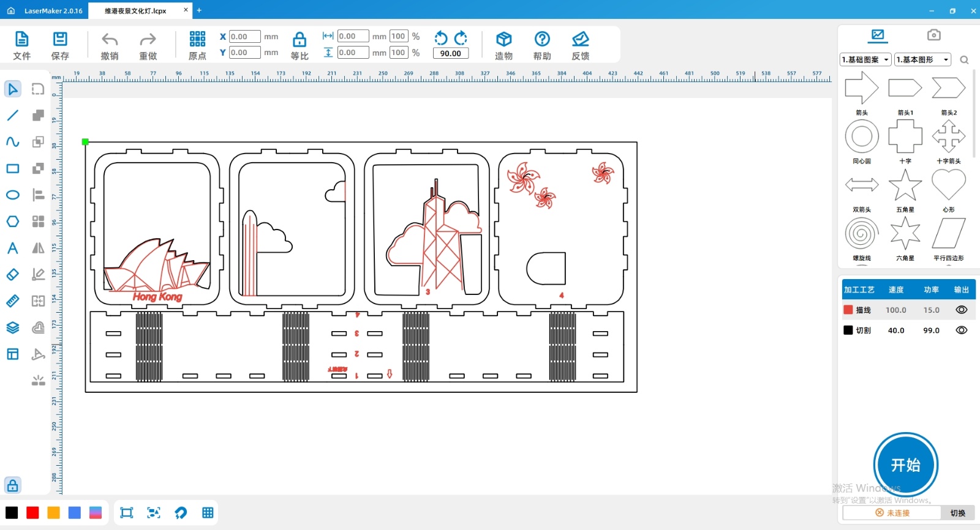This screenshot has height=530, width=980.
Task: Select the text tool
Action: pyautogui.click(x=13, y=248)
